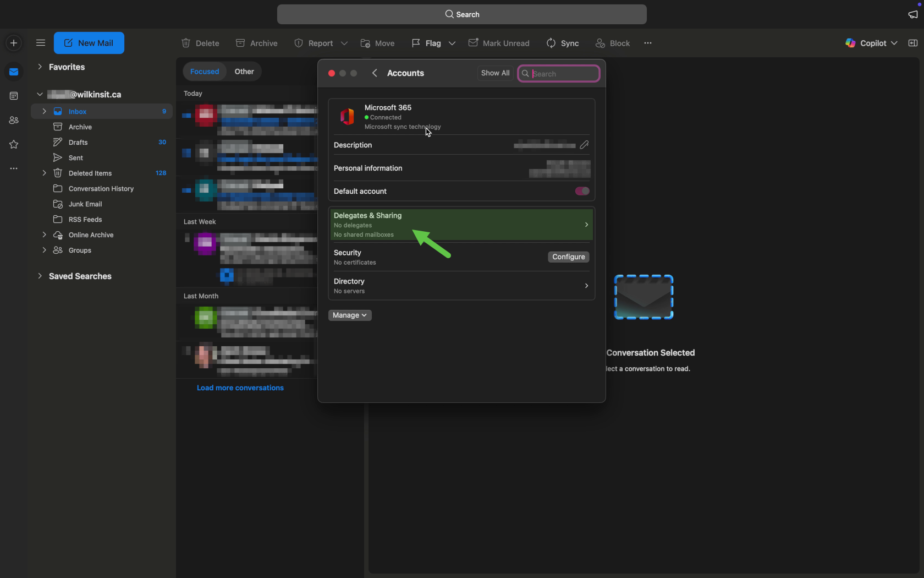Open the People contacts icon in sidebar
Viewport: 924px width, 578px height.
click(14, 120)
